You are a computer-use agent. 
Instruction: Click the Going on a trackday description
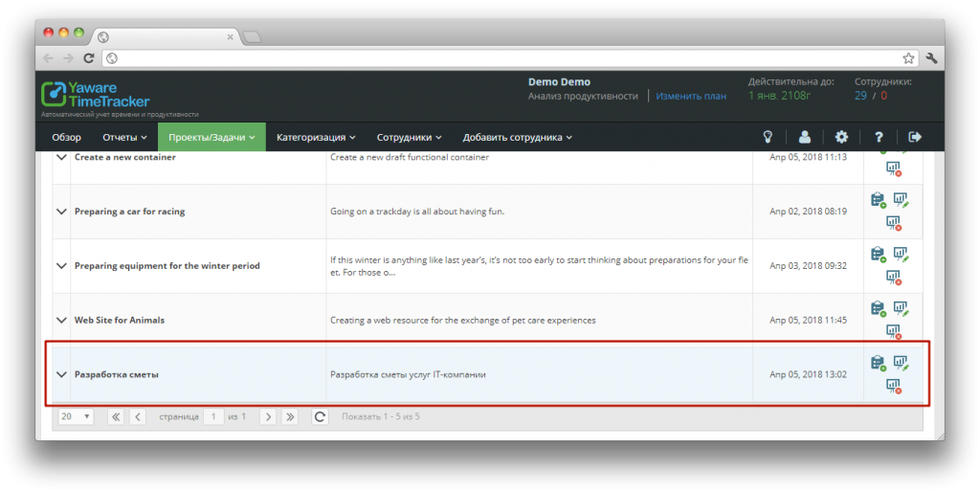pos(417,212)
